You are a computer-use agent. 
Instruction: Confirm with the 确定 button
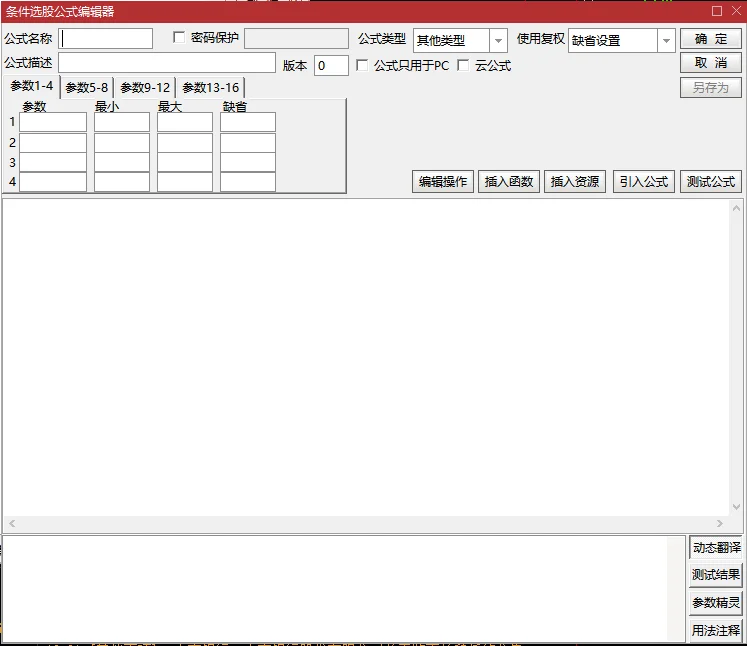[x=711, y=39]
